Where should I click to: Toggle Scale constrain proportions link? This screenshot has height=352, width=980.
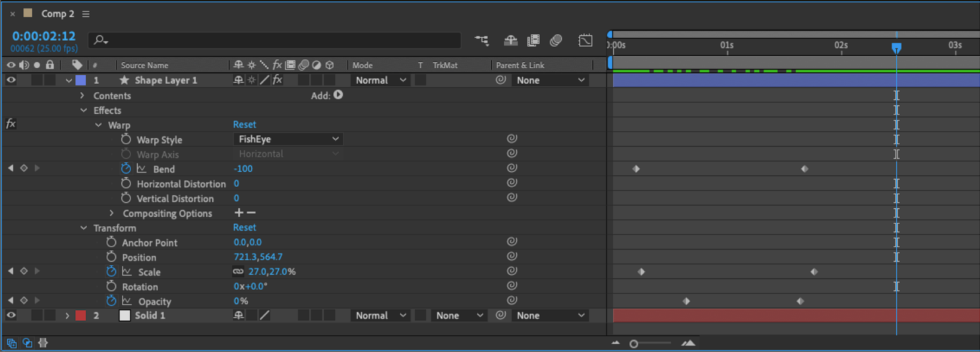pyautogui.click(x=238, y=271)
